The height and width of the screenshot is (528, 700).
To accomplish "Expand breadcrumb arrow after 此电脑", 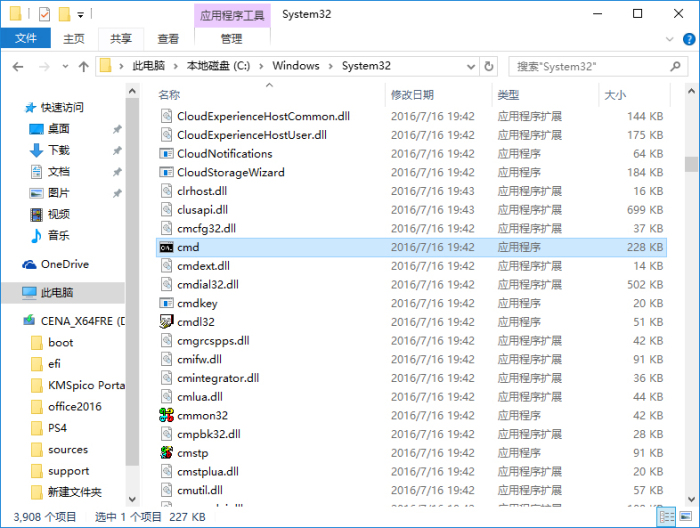I will pos(176,67).
